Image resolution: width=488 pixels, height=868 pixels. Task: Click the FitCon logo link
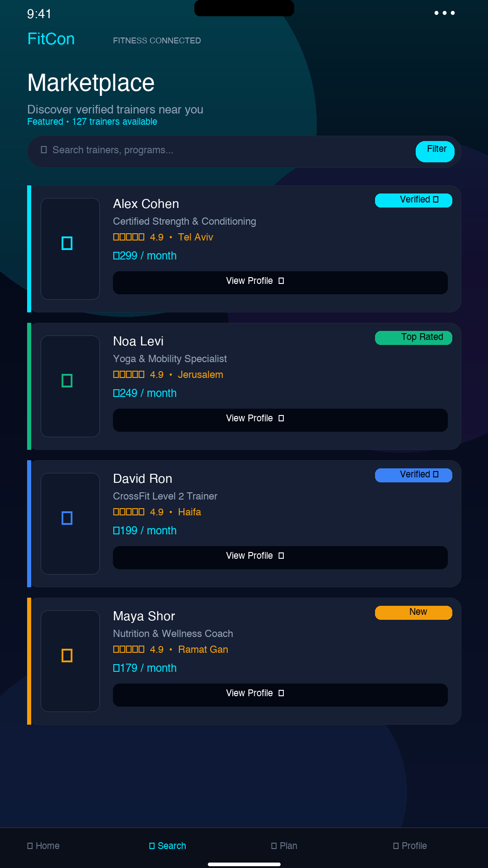(51, 39)
